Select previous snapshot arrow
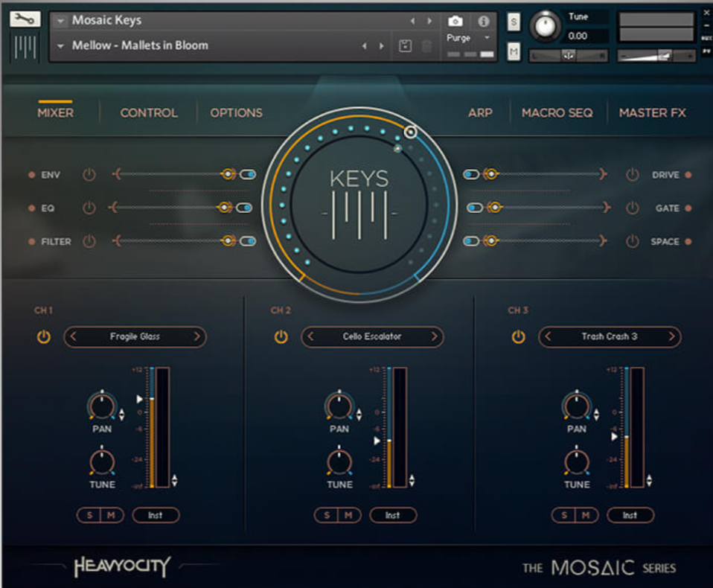Screen dimensions: 713x588 click(364, 45)
